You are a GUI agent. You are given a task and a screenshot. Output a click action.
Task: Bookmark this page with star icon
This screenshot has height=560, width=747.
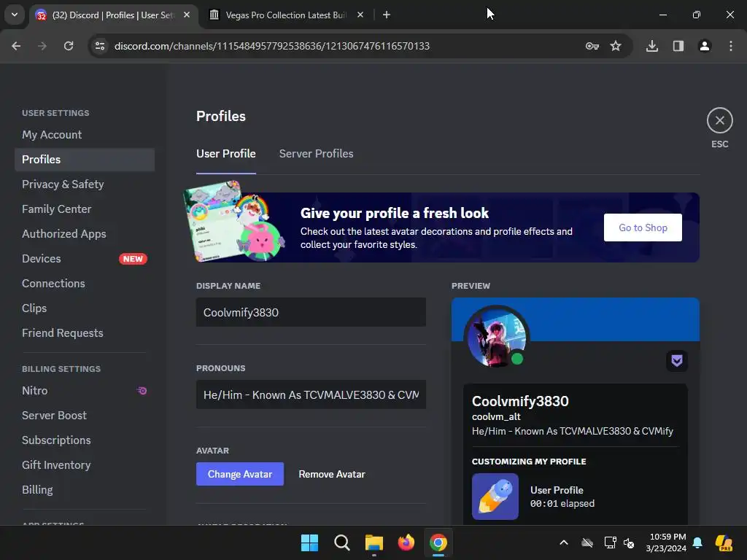click(616, 46)
